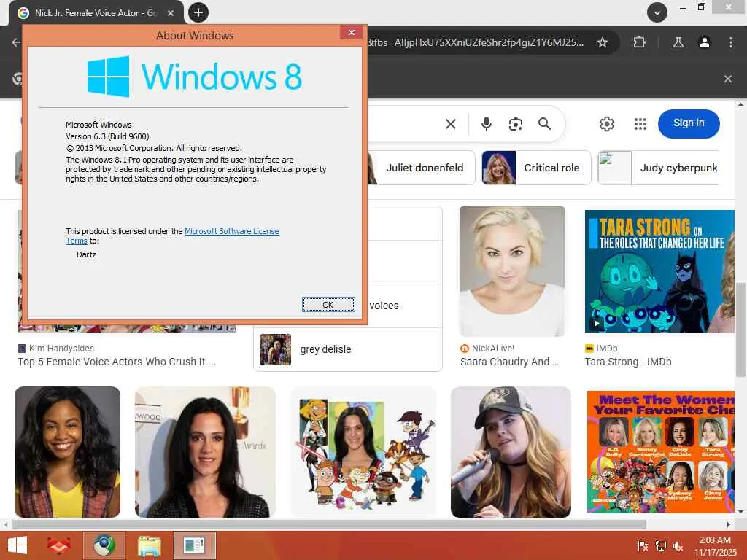Image resolution: width=747 pixels, height=560 pixels.
Task: Open the woman with cartoon characters collage
Action: 363,452
